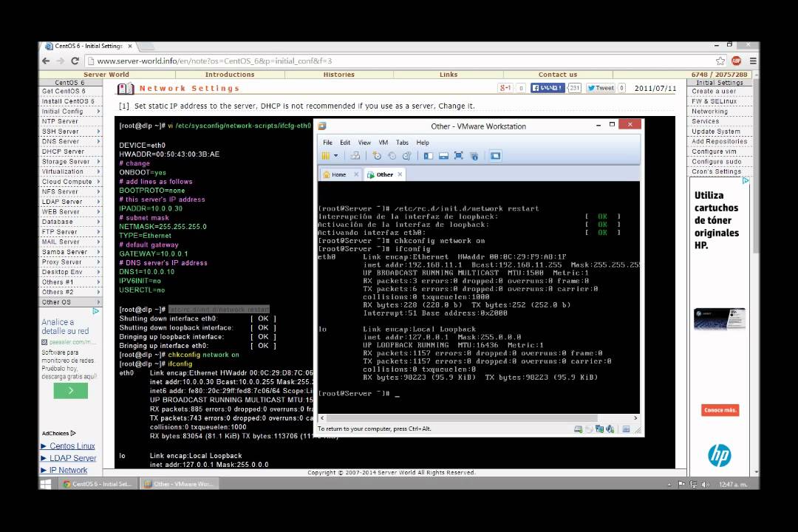Image resolution: width=798 pixels, height=532 pixels.
Task: Expand the Initial Config menu
Action: [x=71, y=112]
